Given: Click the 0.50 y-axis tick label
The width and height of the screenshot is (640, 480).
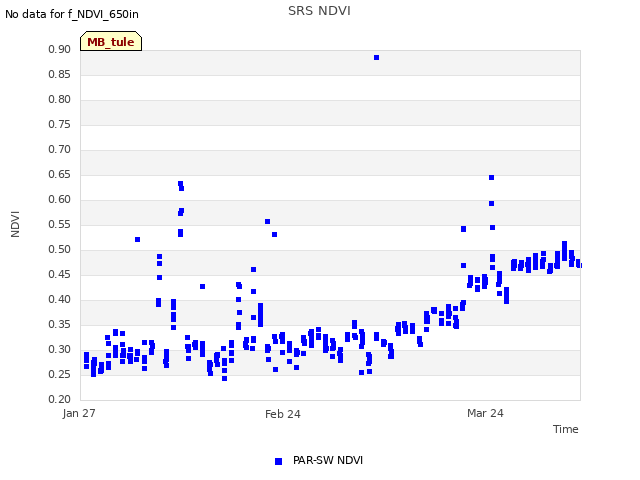Looking at the screenshot, I should (60, 249).
